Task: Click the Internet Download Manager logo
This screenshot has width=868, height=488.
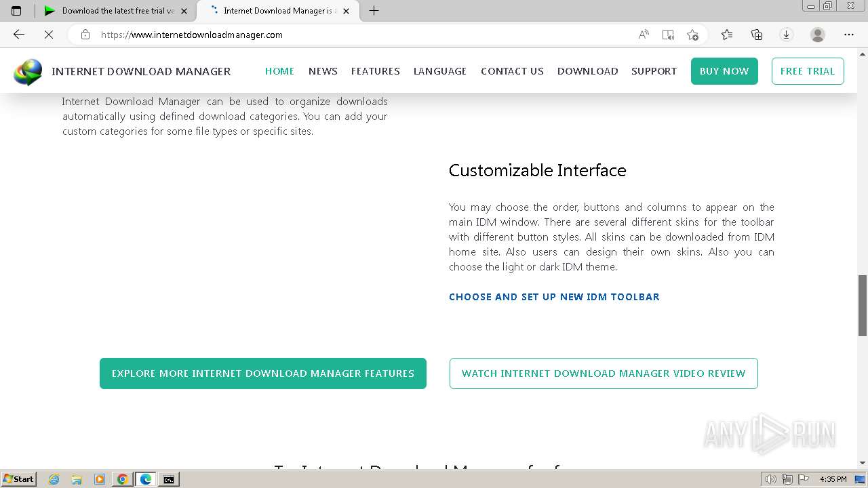Action: click(x=28, y=71)
